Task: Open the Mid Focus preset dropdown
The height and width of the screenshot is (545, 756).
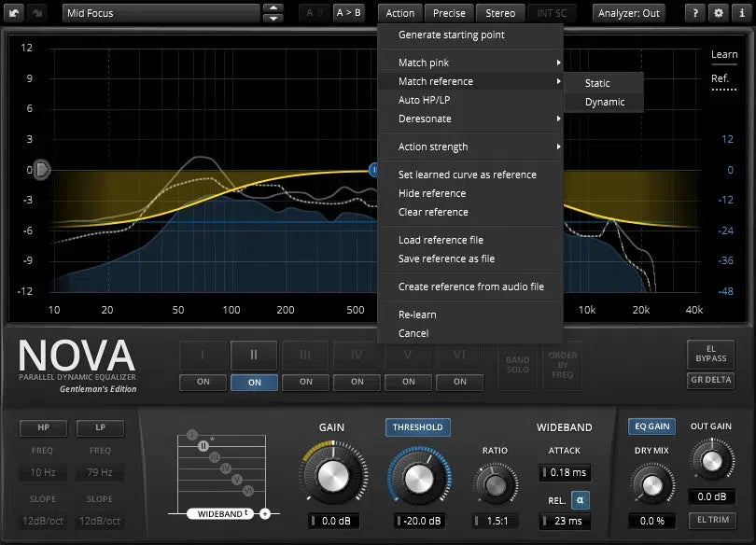Action: point(161,13)
